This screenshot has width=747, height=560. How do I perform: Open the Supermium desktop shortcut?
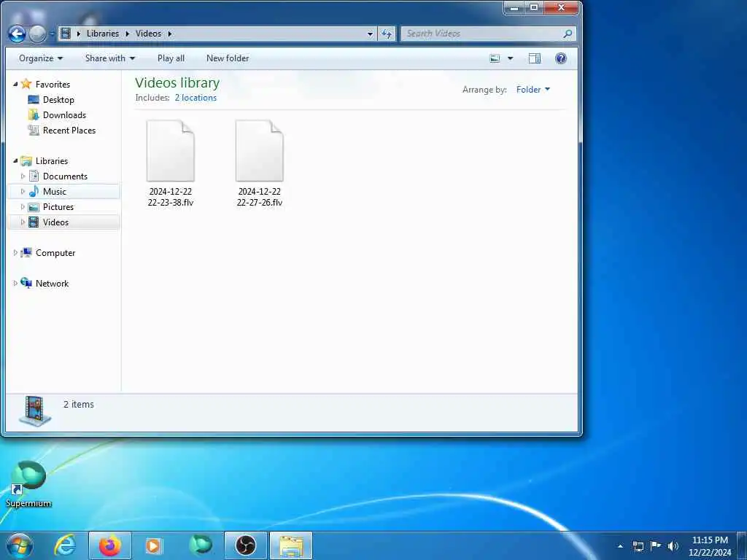coord(28,484)
